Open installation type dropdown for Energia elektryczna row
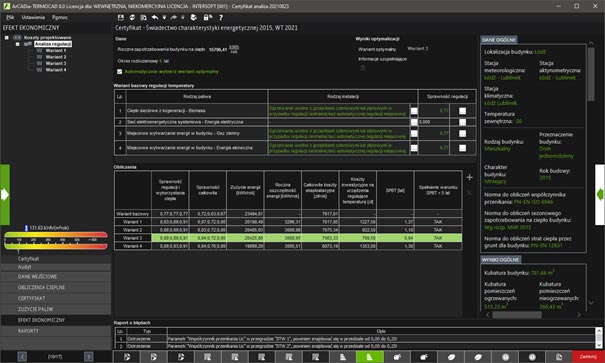 pyautogui.click(x=414, y=122)
